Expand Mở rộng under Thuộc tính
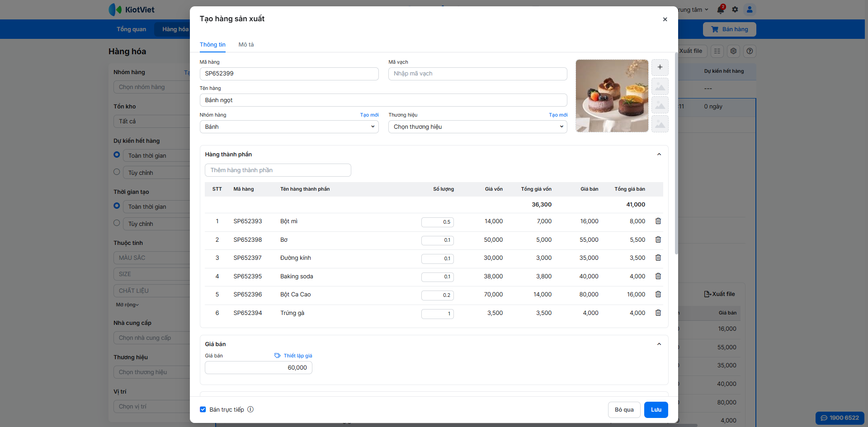 click(x=127, y=305)
